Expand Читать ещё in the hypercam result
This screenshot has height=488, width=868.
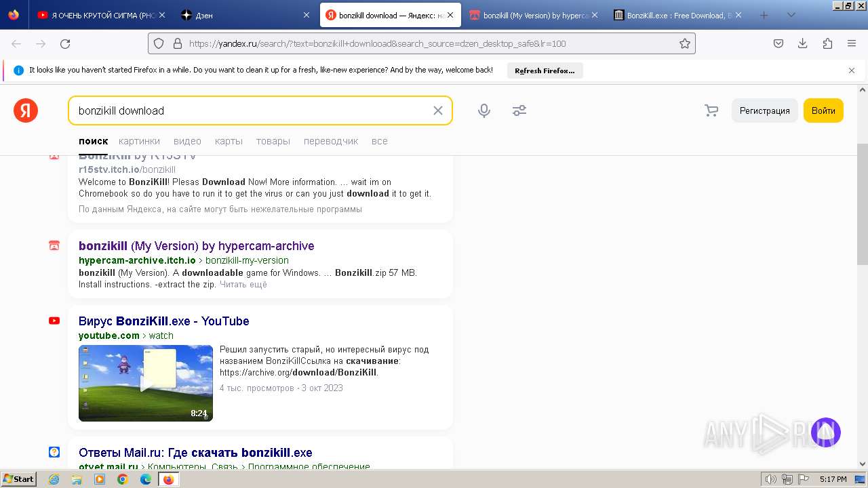click(243, 285)
